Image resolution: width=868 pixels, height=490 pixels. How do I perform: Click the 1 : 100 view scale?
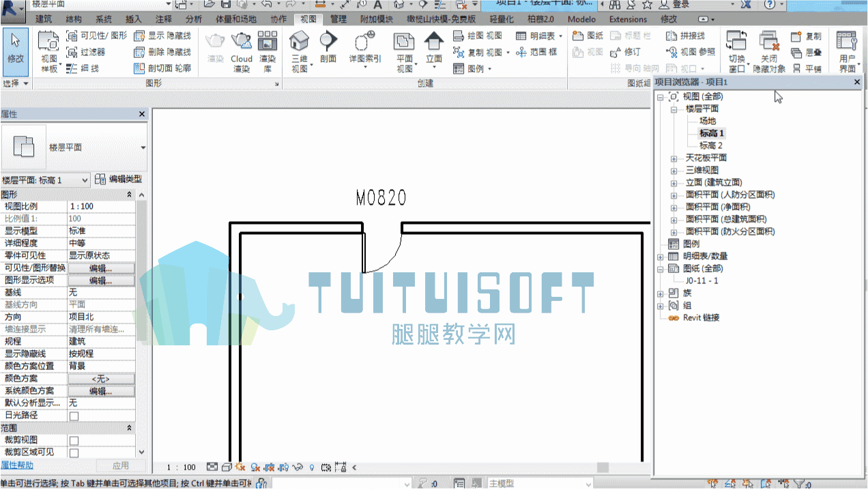[x=181, y=467]
